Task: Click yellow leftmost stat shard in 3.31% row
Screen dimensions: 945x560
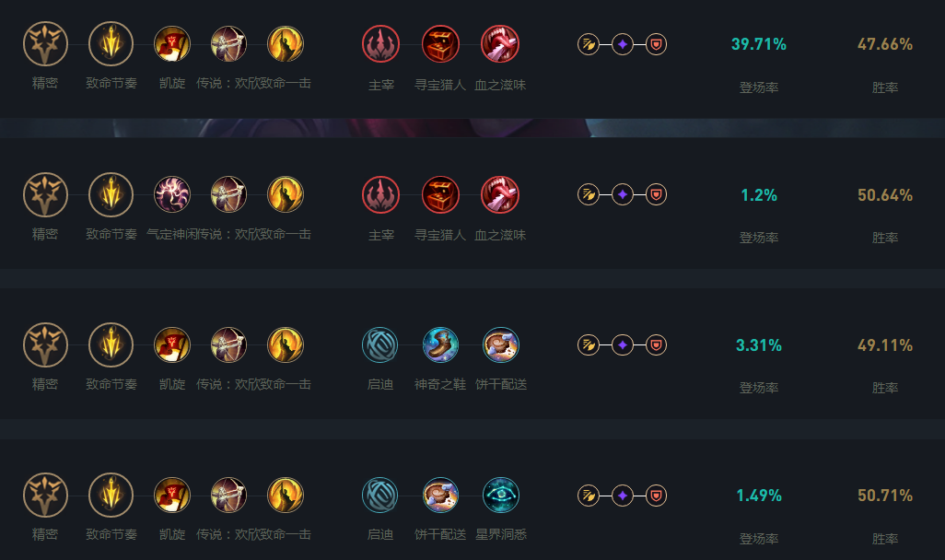Action: tap(589, 344)
